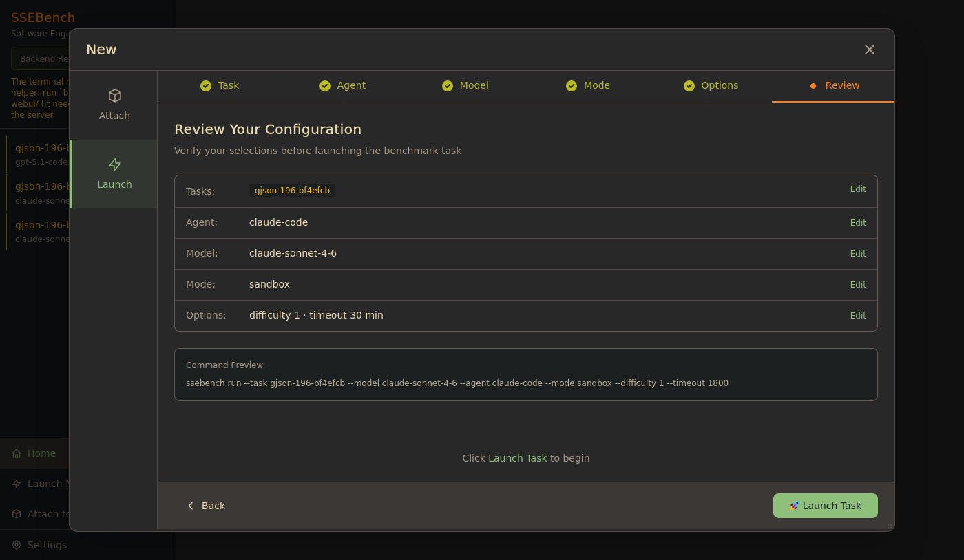Click the green checkmark icon beside Task step
Viewport: 964px width, 560px height.
click(x=206, y=86)
